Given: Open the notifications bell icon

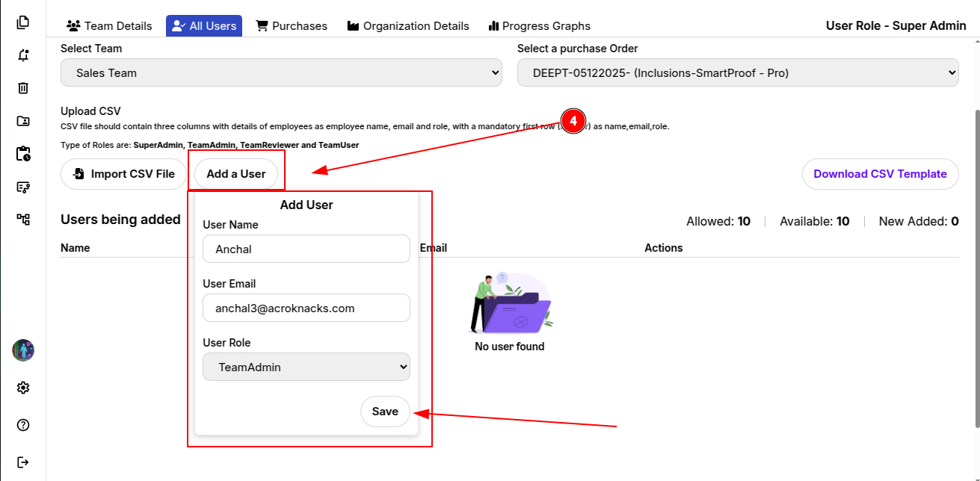Looking at the screenshot, I should 23,55.
